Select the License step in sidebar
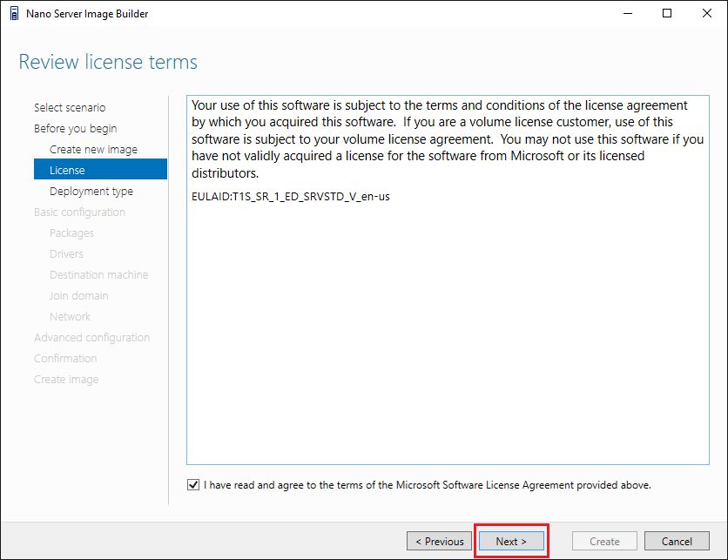 (x=68, y=171)
